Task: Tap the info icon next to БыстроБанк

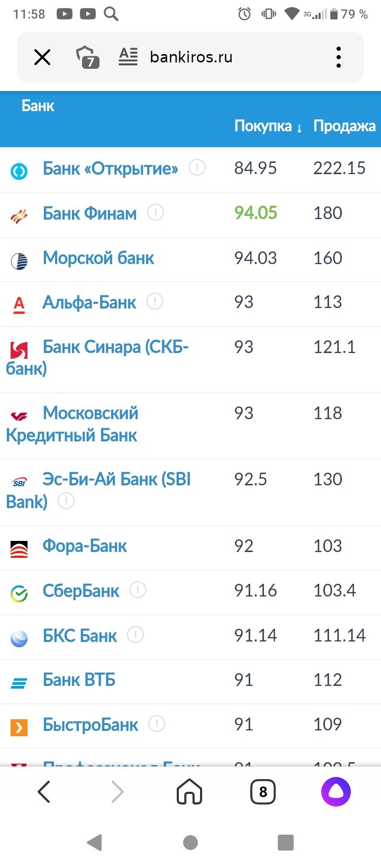Action: click(x=157, y=724)
